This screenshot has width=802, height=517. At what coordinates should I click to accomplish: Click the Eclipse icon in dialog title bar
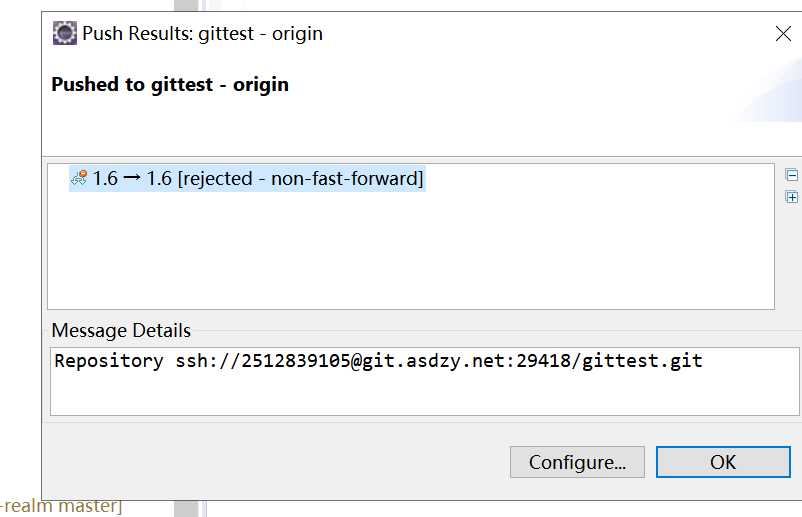click(x=64, y=33)
